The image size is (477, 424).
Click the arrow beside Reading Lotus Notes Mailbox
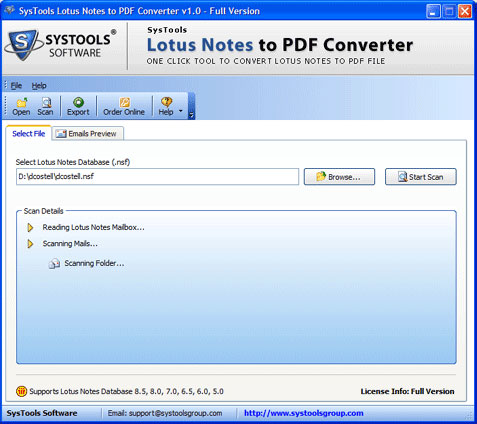(30, 228)
